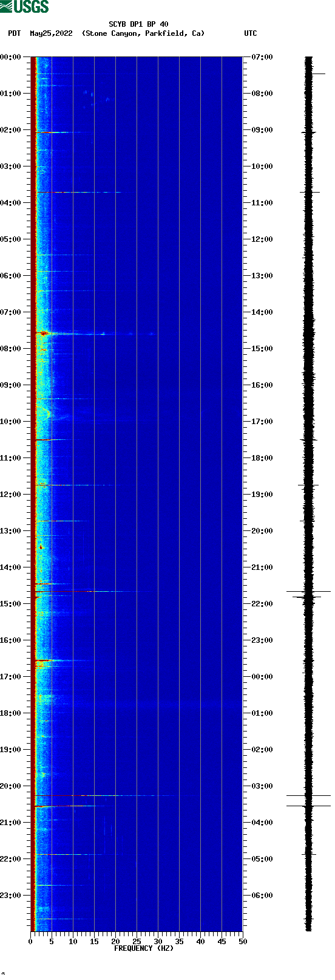This screenshot has height=980, width=335.
Task: Click the 30 Hz frequency tick label
Action: [158, 942]
